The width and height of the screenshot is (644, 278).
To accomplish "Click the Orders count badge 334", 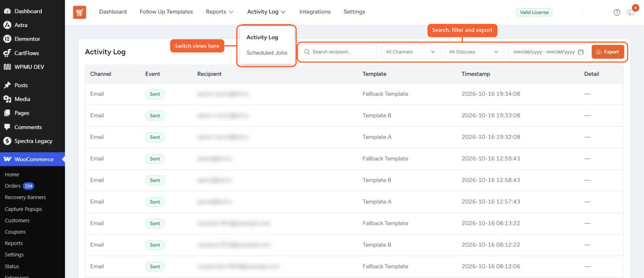I will click(x=28, y=186).
